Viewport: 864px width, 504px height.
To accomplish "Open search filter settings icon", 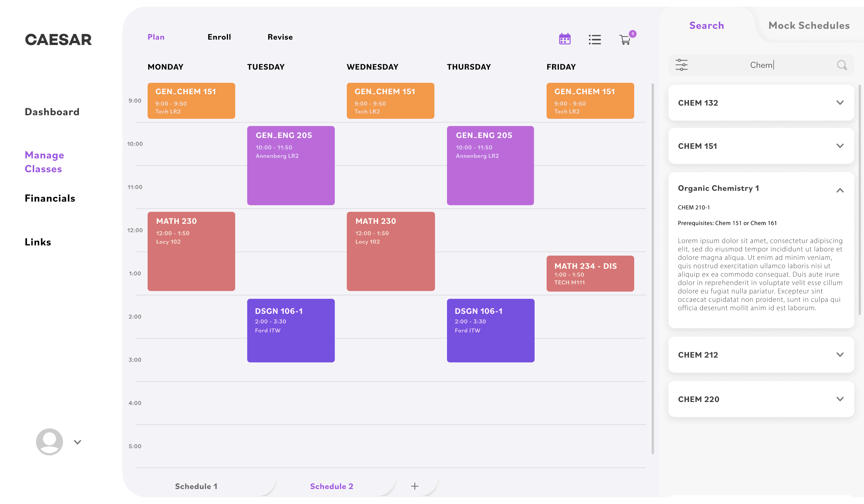I will click(681, 65).
